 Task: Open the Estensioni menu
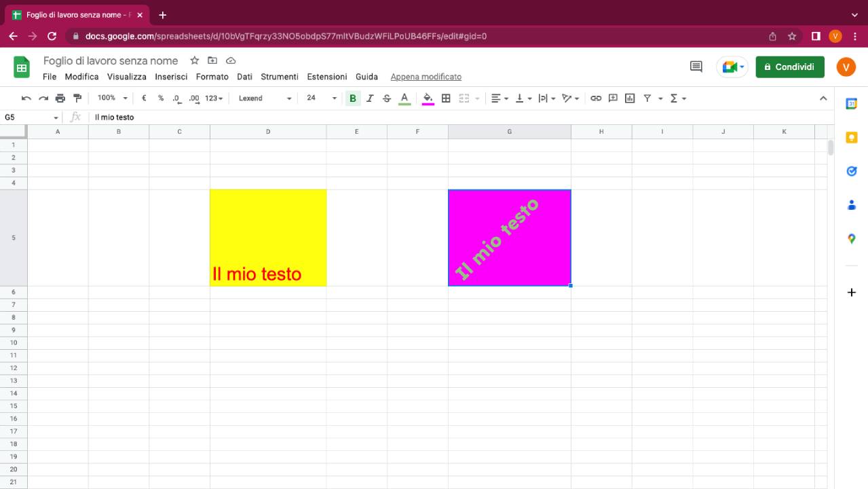[327, 77]
